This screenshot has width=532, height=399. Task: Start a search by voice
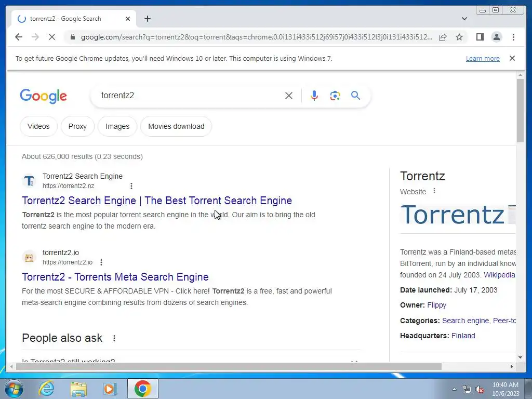pyautogui.click(x=314, y=96)
